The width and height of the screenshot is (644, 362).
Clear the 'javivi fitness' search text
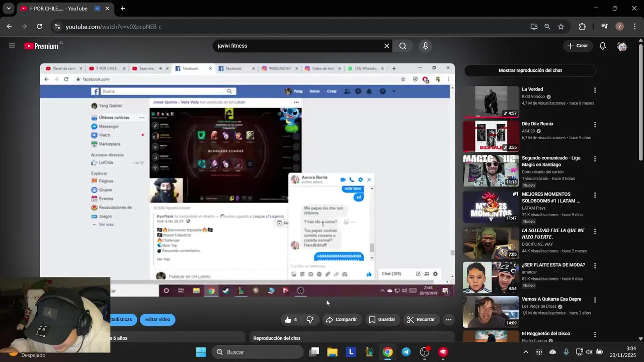pyautogui.click(x=386, y=46)
